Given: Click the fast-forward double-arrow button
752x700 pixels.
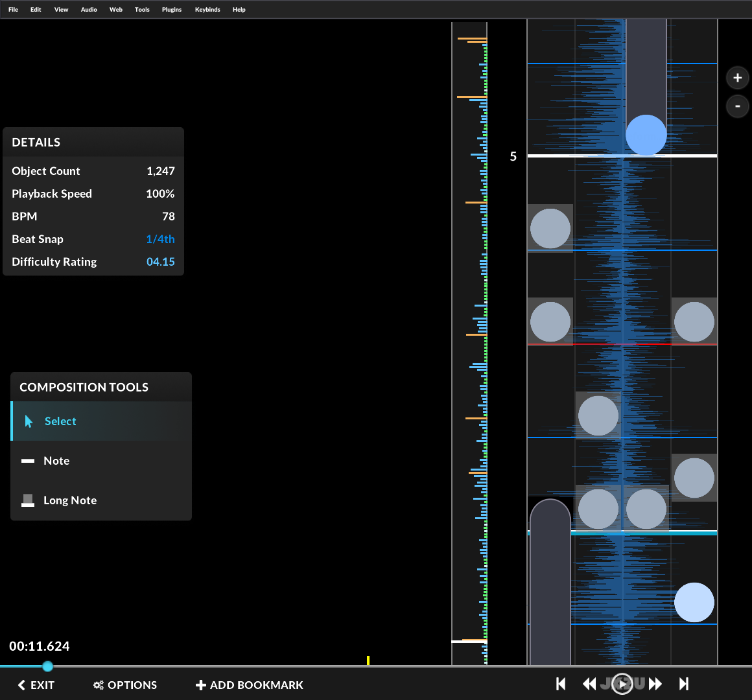Looking at the screenshot, I should click(655, 684).
